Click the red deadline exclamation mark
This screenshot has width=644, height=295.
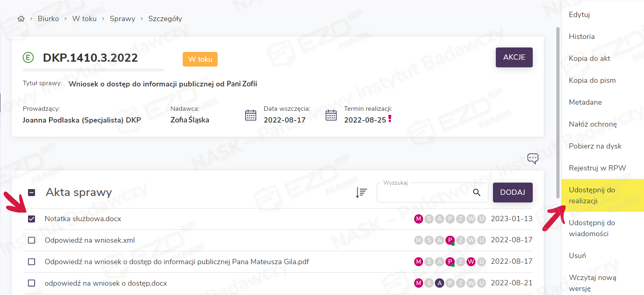coord(390,118)
